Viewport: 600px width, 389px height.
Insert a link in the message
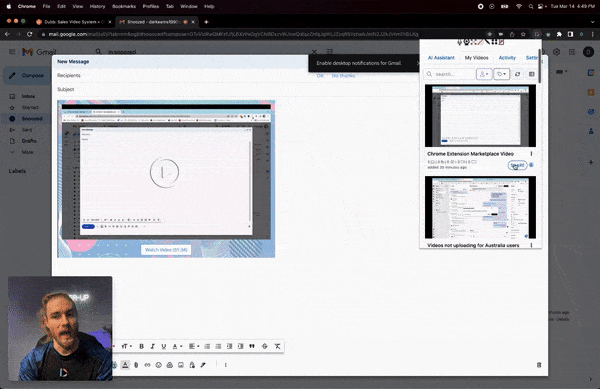147,365
